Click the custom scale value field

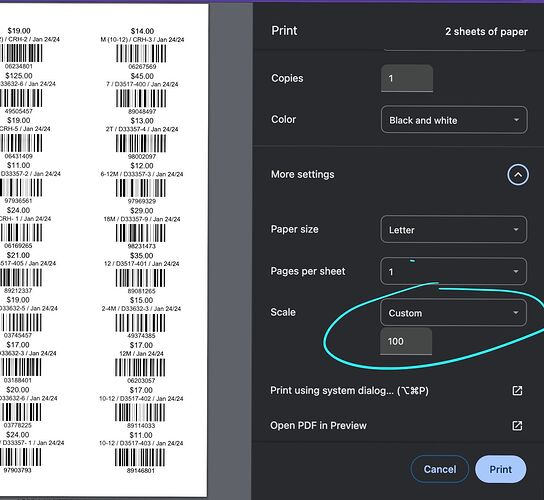coord(406,341)
